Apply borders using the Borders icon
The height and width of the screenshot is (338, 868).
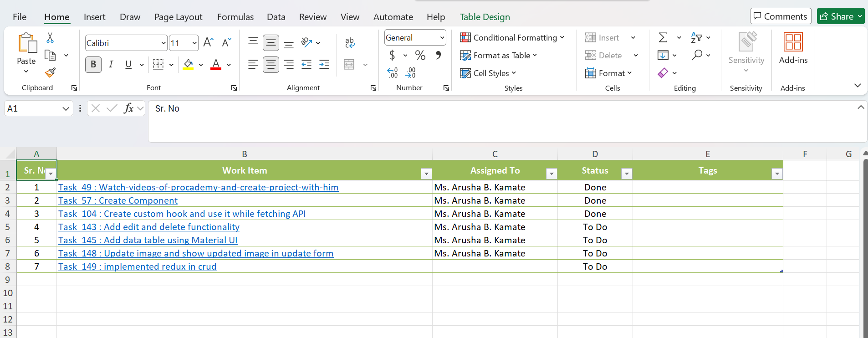coord(158,65)
